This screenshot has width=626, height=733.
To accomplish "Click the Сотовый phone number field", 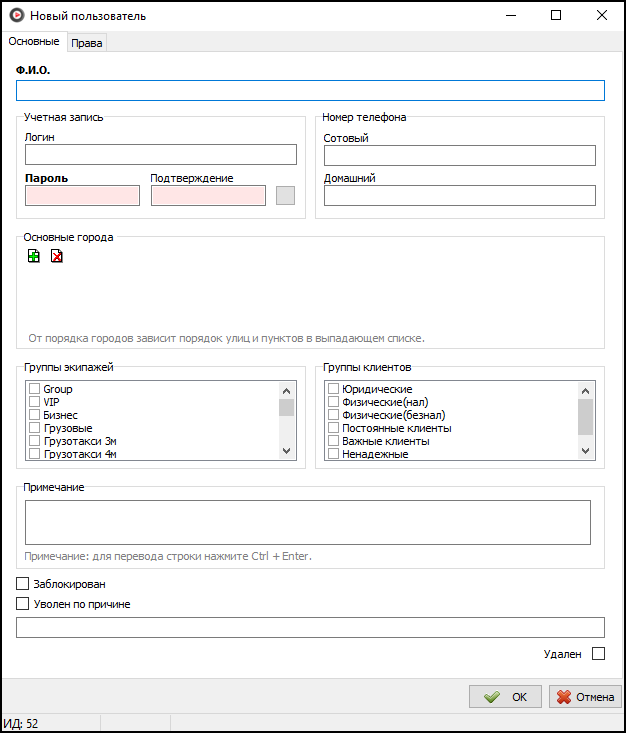I will pos(459,155).
